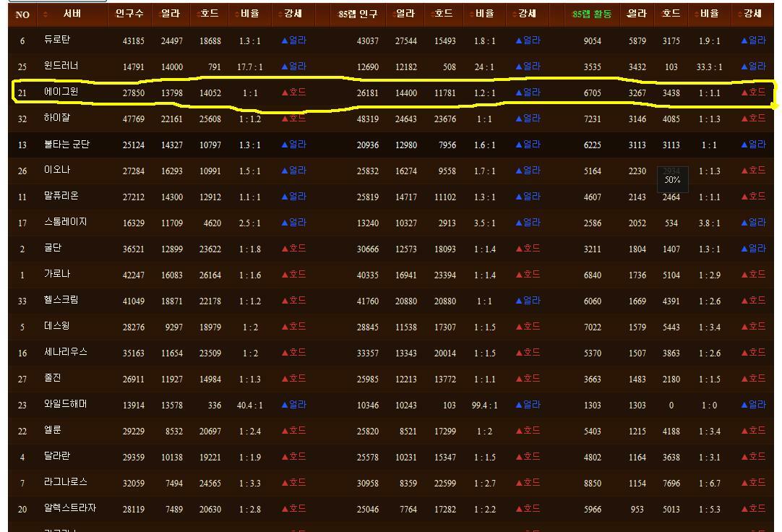Click the 50% tooltip box in 이오나's row
This screenshot has width=782, height=532.
click(x=672, y=179)
